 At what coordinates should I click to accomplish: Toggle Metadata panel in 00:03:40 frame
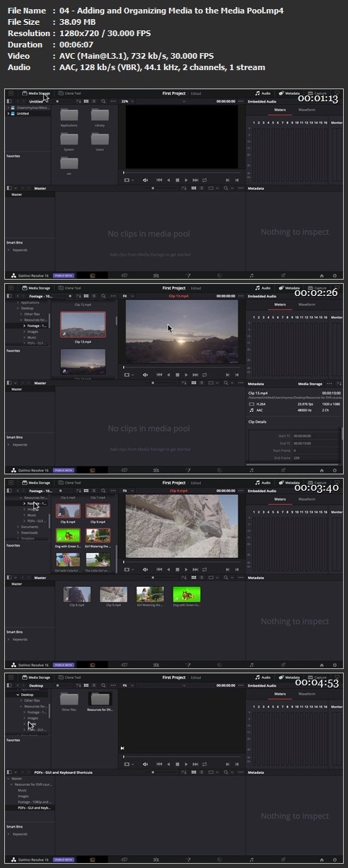290,482
